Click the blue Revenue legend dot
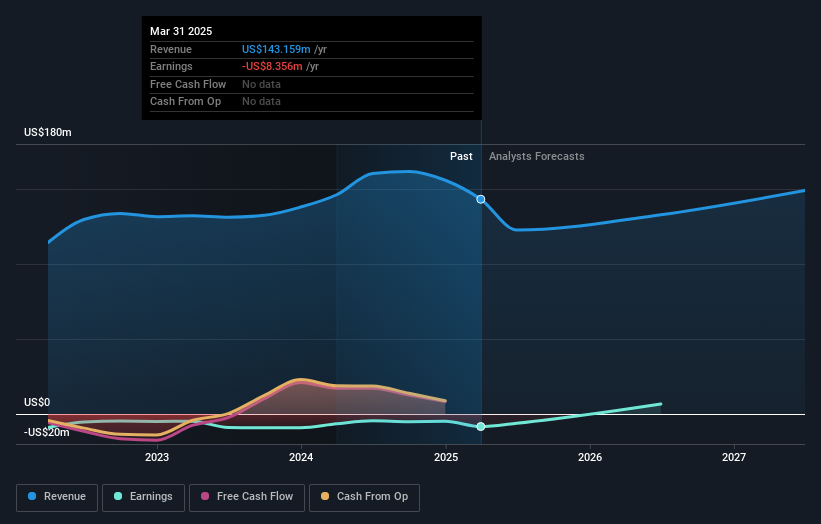This screenshot has width=821, height=524. click(32, 496)
